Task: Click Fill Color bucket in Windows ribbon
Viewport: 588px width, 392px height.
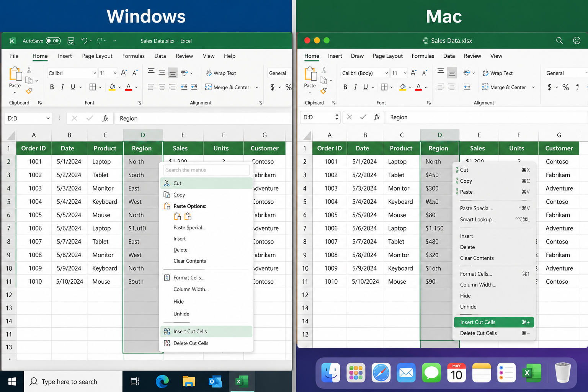Action: 112,87
